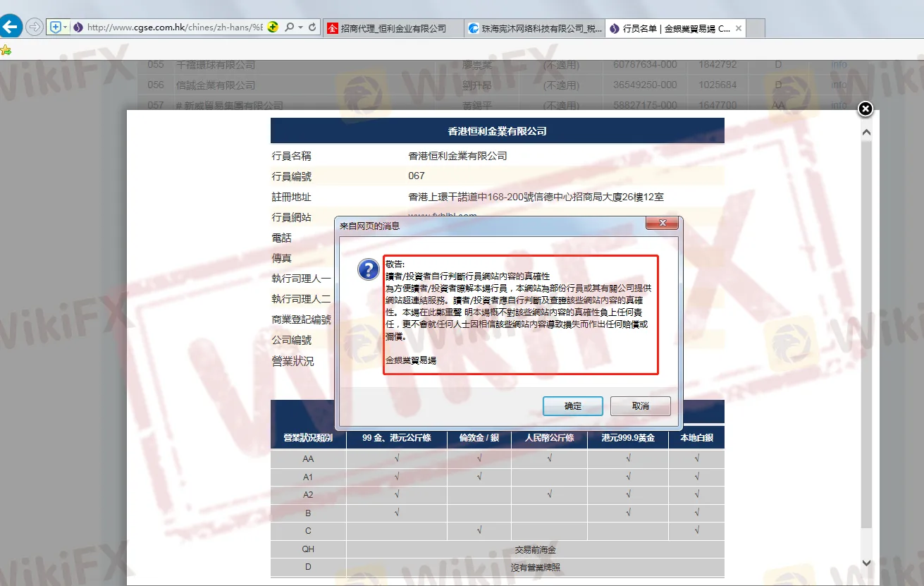Screen dimensions: 924x586
Task: Click the 99 金、港元公斤條 column header
Action: [x=397, y=438]
